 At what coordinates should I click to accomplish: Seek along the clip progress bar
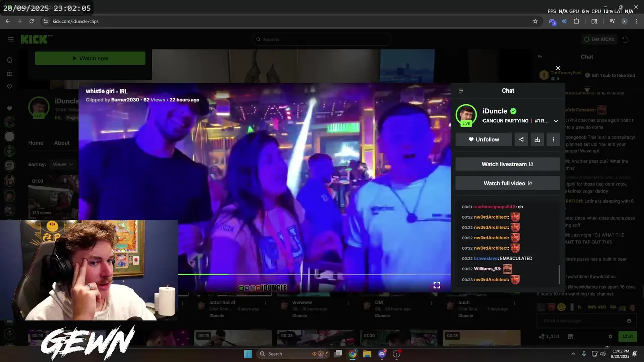click(x=297, y=274)
